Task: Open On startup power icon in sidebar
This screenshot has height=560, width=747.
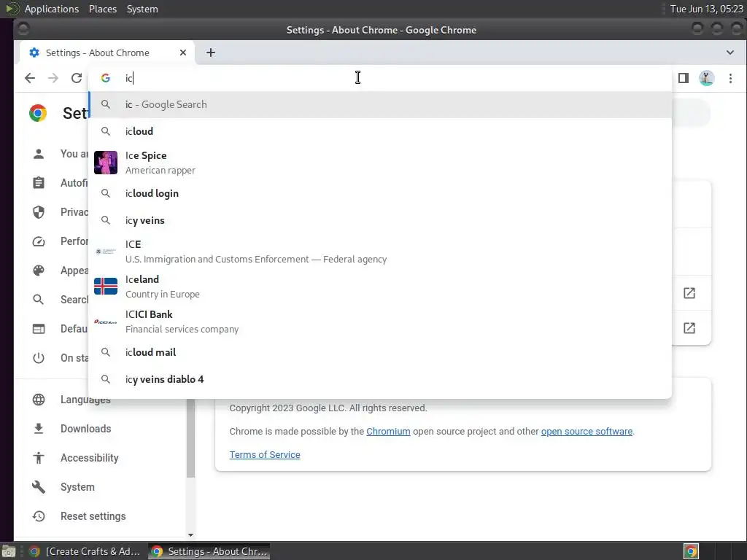Action: click(x=39, y=358)
